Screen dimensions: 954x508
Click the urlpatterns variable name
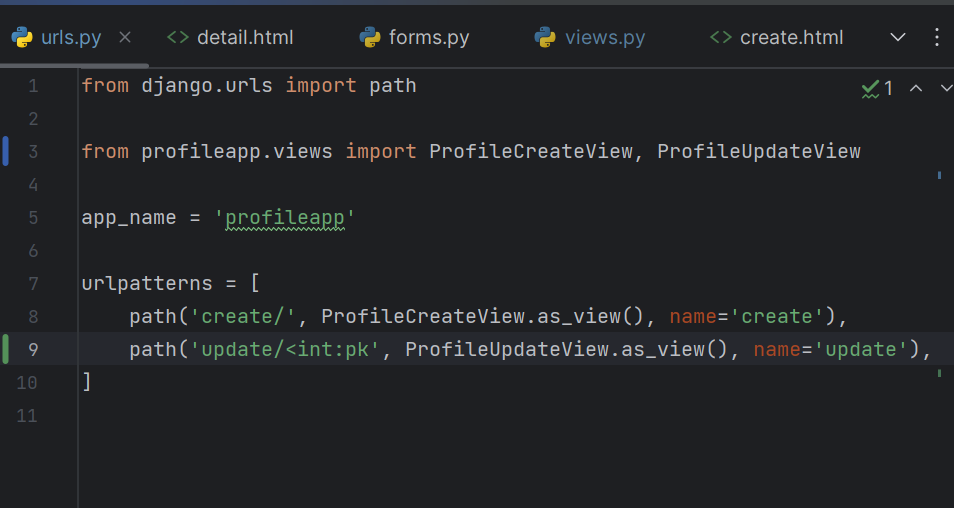tap(147, 284)
